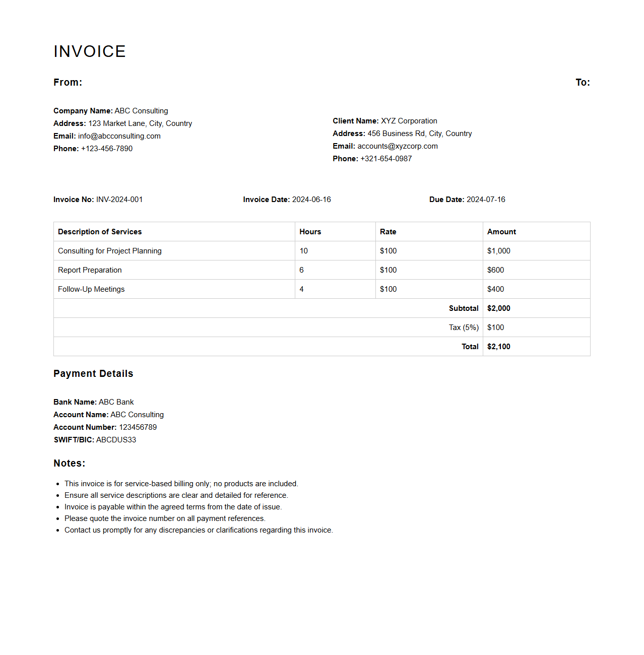Click the invoice date 2024-06-16

(x=311, y=200)
